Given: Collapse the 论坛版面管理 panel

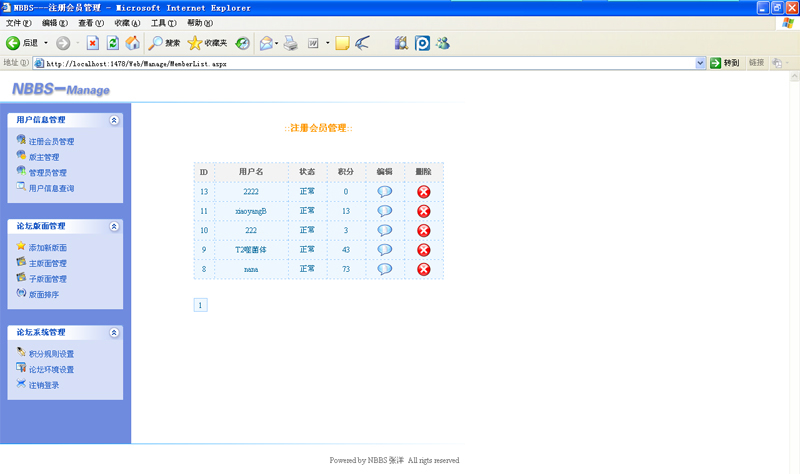Looking at the screenshot, I should 114,227.
